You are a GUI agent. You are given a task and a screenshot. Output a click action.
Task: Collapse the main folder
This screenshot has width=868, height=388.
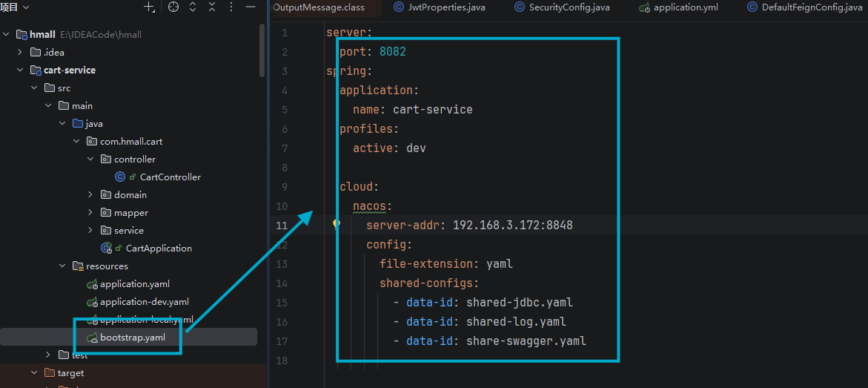click(48, 105)
